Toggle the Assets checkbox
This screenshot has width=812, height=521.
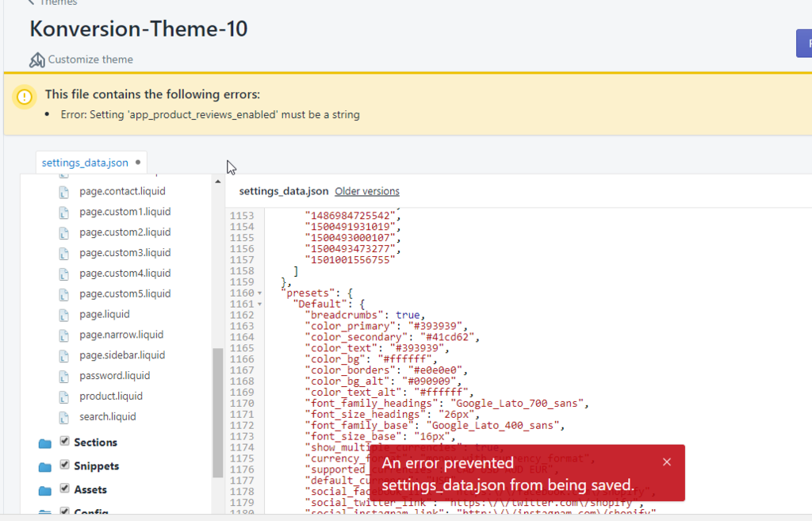point(64,488)
